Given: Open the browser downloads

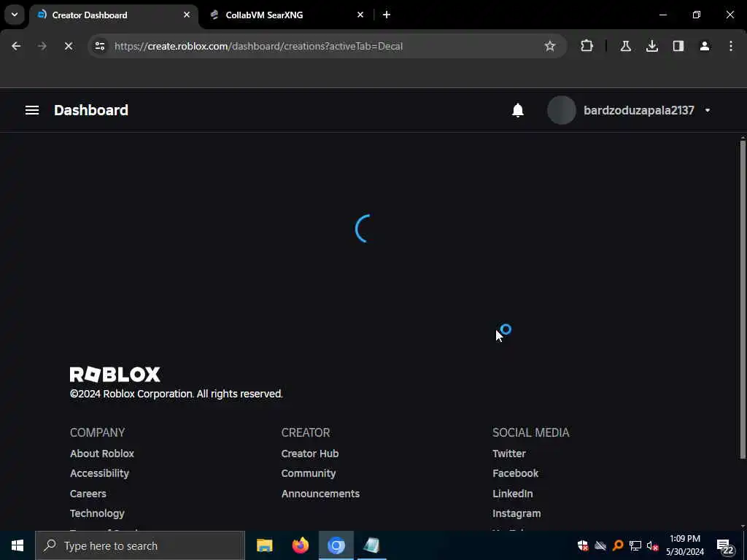Looking at the screenshot, I should (652, 46).
